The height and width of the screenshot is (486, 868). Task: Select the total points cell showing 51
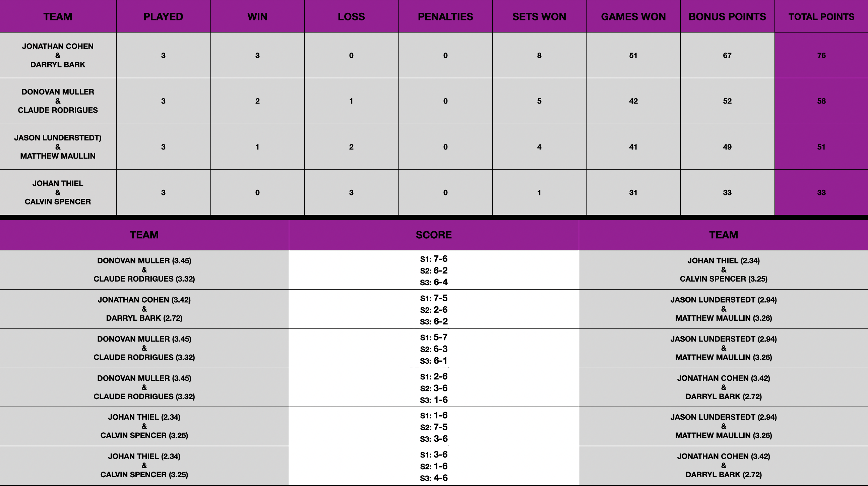pos(821,146)
